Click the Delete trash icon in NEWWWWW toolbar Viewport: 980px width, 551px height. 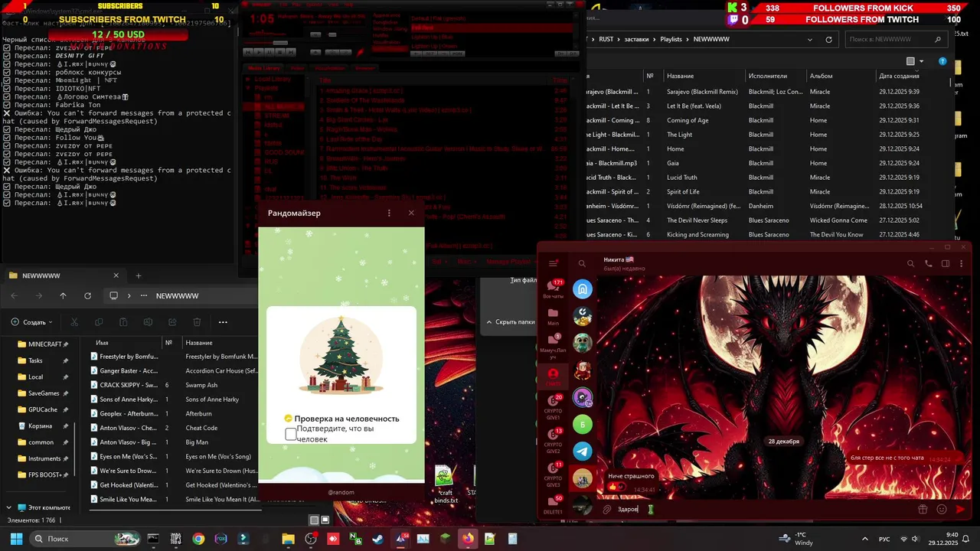coord(197,322)
